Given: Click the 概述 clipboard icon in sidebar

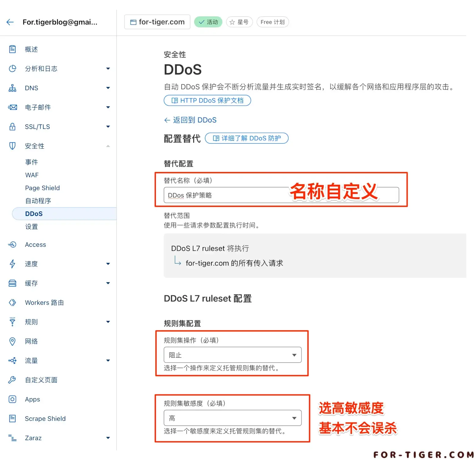Looking at the screenshot, I should (x=12, y=49).
